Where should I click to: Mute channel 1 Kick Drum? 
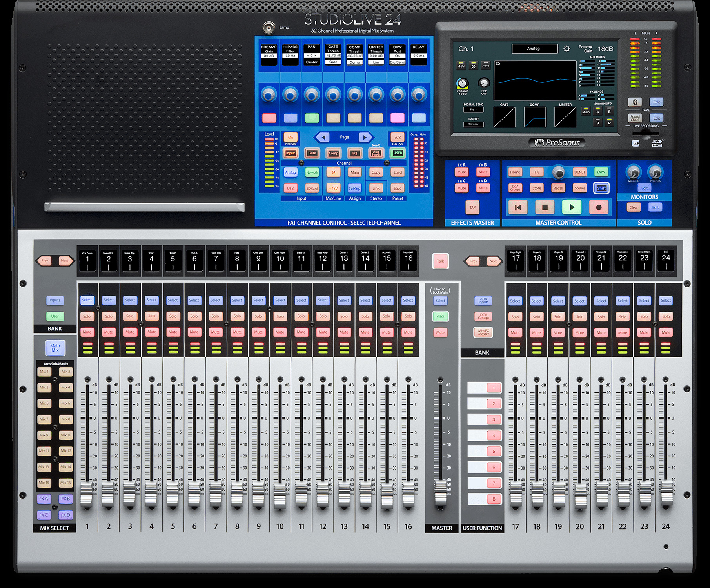point(87,332)
